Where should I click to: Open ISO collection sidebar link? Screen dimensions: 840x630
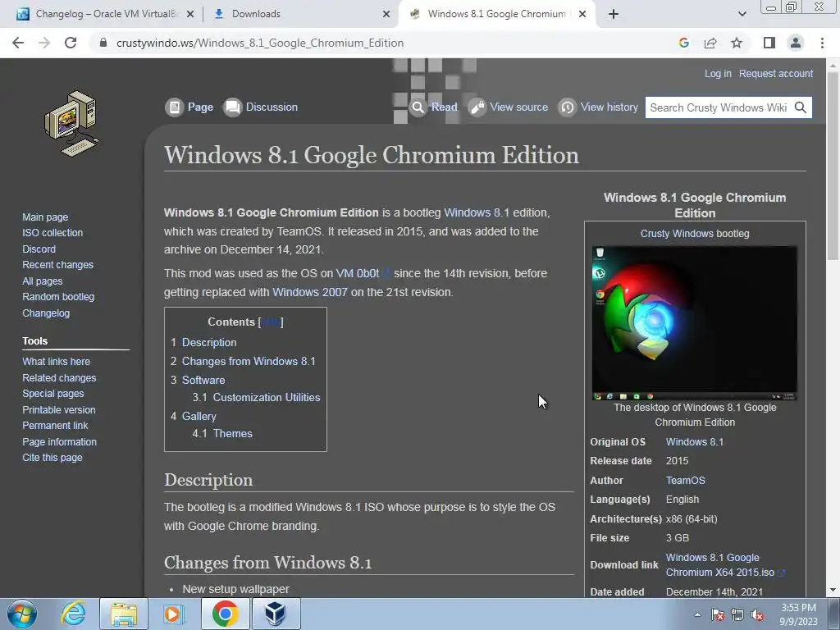coord(52,232)
